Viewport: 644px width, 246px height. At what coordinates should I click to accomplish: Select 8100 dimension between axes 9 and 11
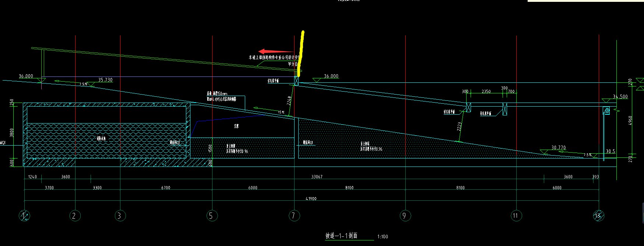[460, 188]
